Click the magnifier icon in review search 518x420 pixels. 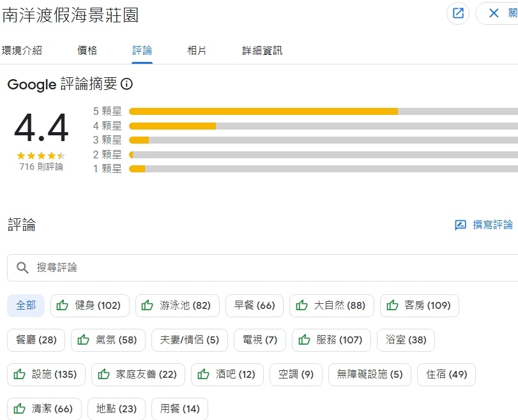pos(23,267)
